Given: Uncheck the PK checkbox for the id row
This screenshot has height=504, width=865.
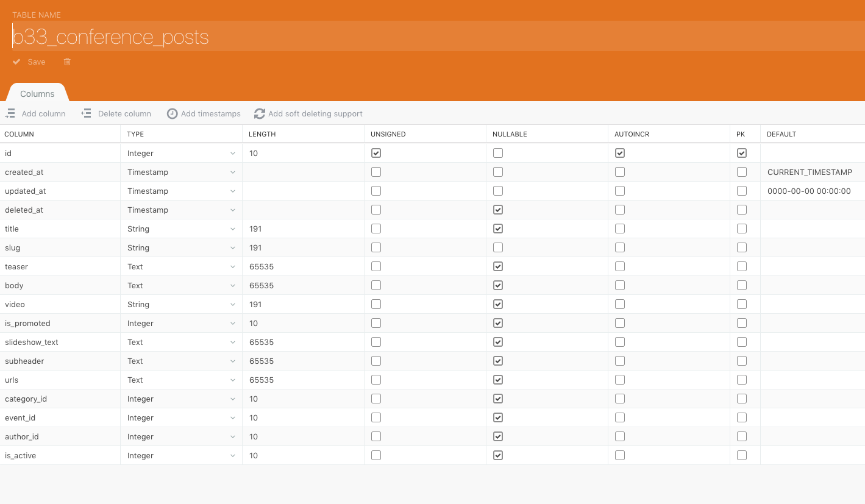Looking at the screenshot, I should coord(742,153).
